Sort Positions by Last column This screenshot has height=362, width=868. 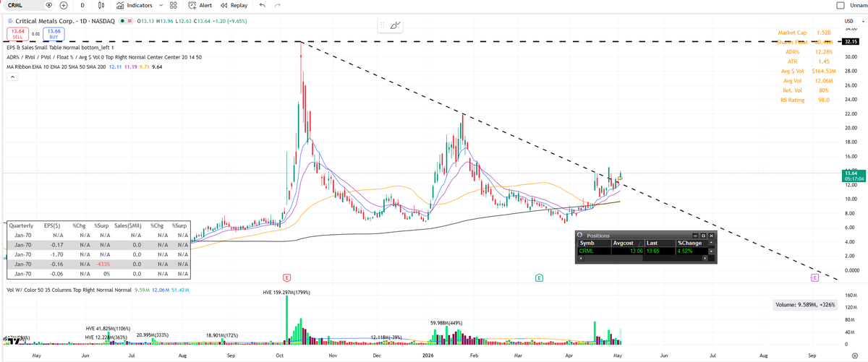pos(660,244)
